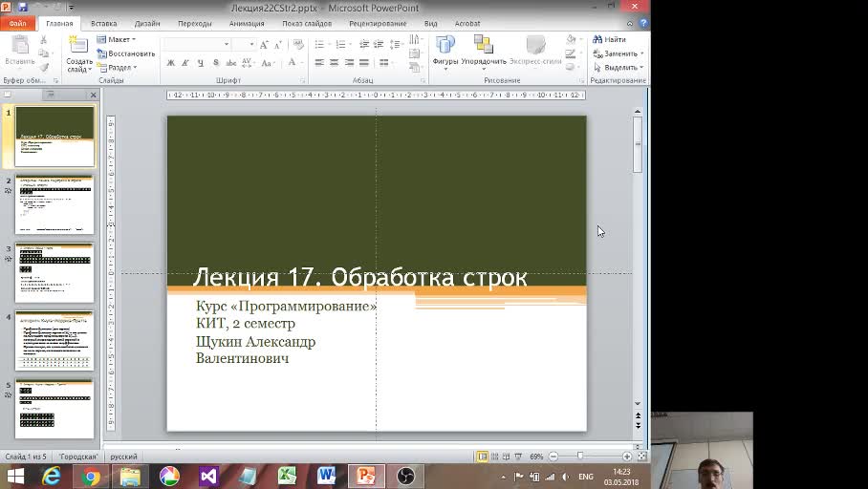Open the font size combo box
Image resolution: width=868 pixels, height=489 pixels.
pyautogui.click(x=244, y=44)
